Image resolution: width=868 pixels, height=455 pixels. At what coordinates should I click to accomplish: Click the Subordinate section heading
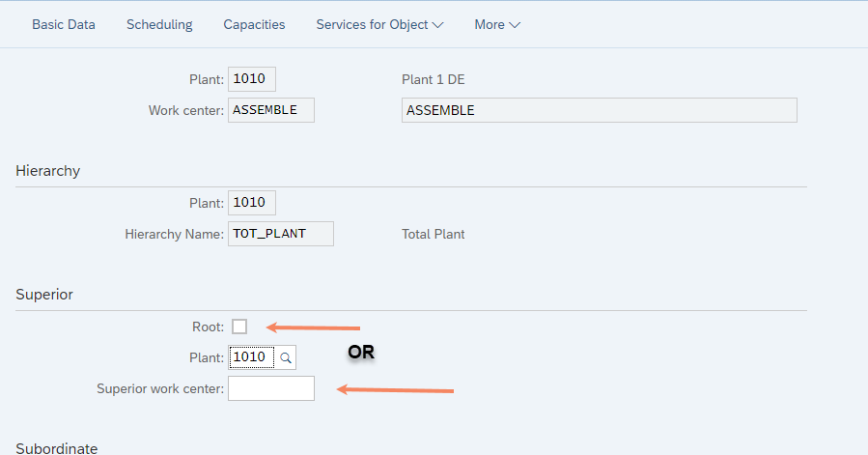pyautogui.click(x=56, y=448)
